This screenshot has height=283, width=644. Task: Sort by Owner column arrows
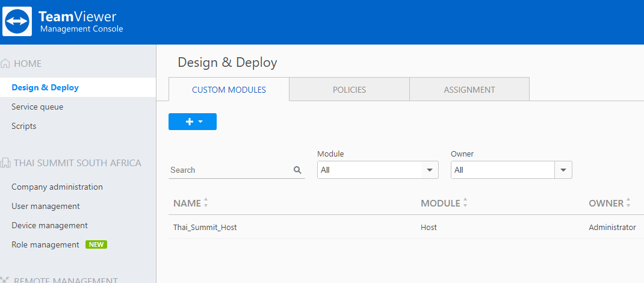pyautogui.click(x=628, y=203)
